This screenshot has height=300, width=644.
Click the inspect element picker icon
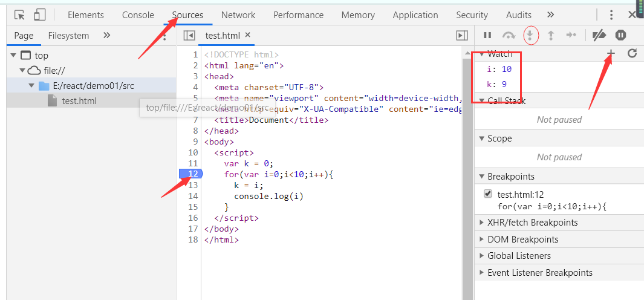tap(19, 15)
